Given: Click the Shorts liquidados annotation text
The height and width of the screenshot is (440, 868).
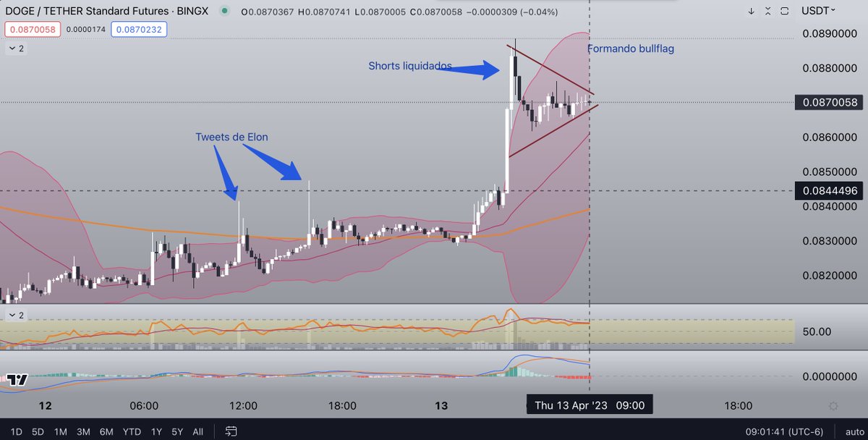Looking at the screenshot, I should (410, 66).
